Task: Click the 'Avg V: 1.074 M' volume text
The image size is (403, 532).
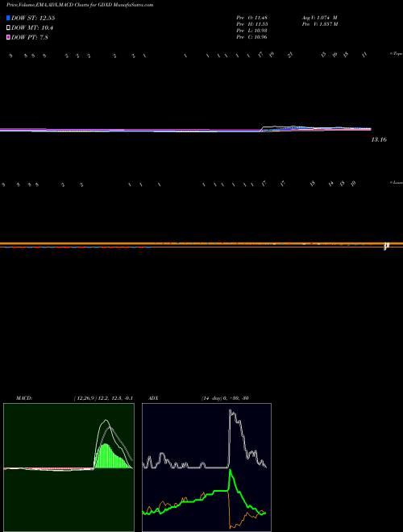Action: (x=320, y=17)
